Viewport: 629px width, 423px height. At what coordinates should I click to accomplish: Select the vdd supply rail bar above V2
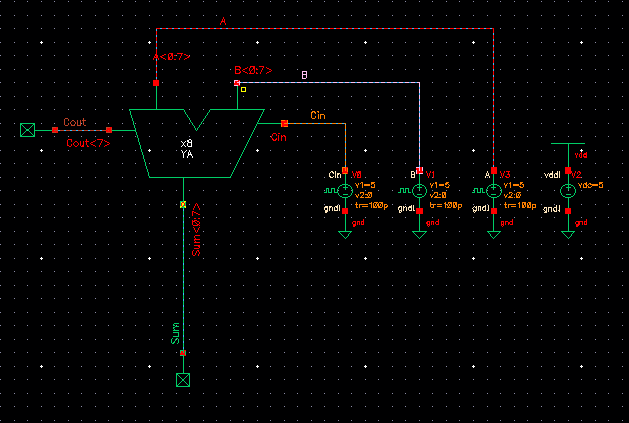[x=568, y=143]
